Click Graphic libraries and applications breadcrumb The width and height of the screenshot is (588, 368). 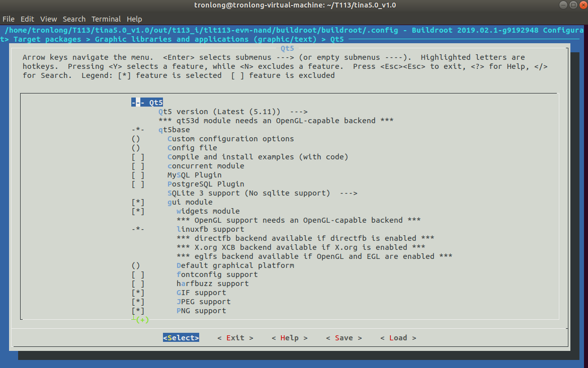tap(206, 39)
